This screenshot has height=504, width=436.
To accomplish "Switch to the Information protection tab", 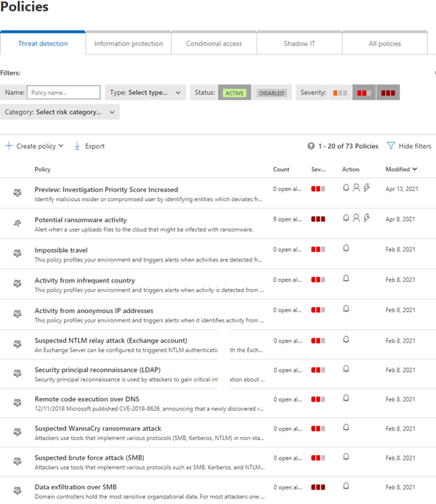I will coord(129,44).
